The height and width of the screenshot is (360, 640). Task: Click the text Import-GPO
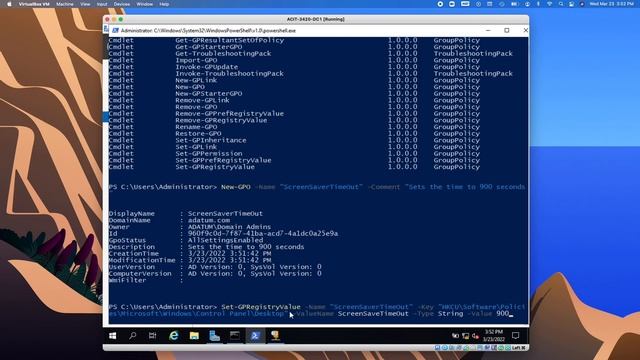(196, 60)
